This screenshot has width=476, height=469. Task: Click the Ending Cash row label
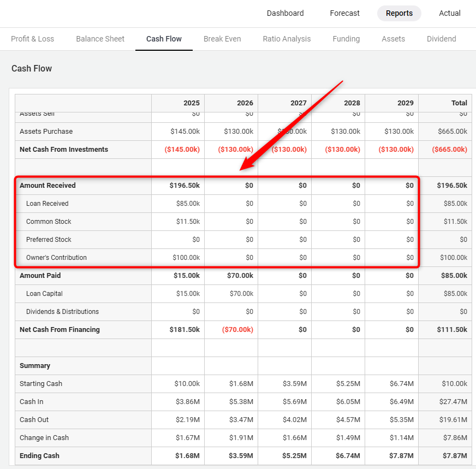point(39,456)
